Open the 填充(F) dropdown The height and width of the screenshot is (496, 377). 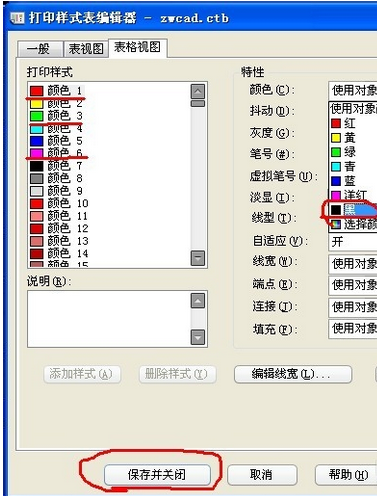point(353,329)
